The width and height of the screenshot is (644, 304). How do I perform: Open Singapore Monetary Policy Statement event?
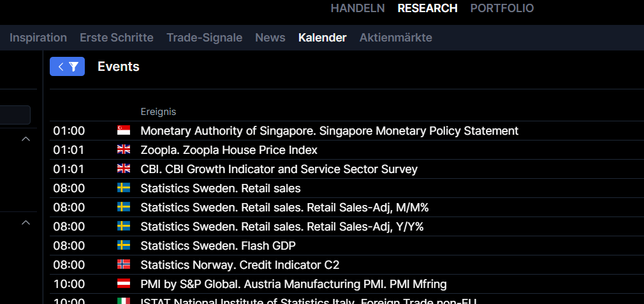tap(330, 131)
